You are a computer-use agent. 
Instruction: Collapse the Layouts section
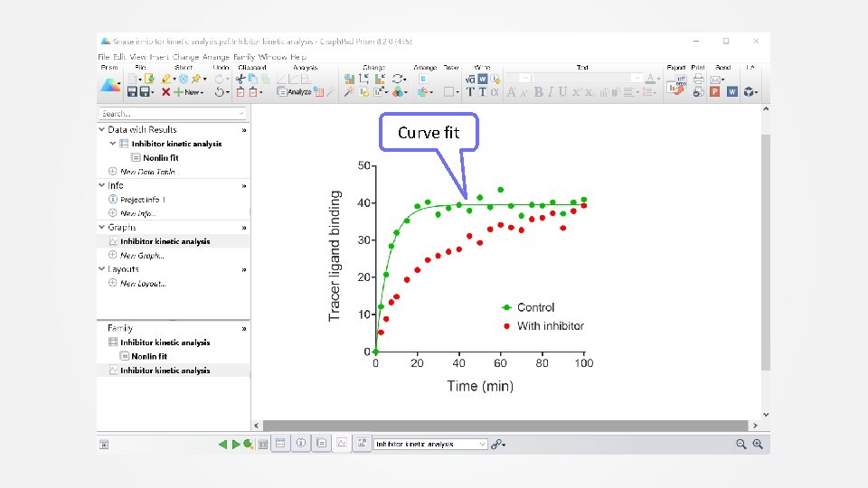click(x=102, y=269)
